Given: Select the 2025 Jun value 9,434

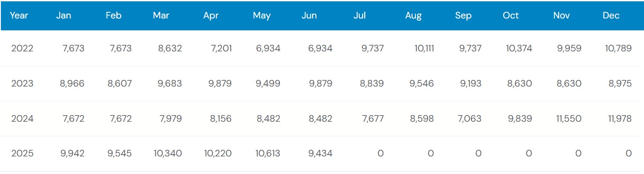Looking at the screenshot, I should pos(321,153).
